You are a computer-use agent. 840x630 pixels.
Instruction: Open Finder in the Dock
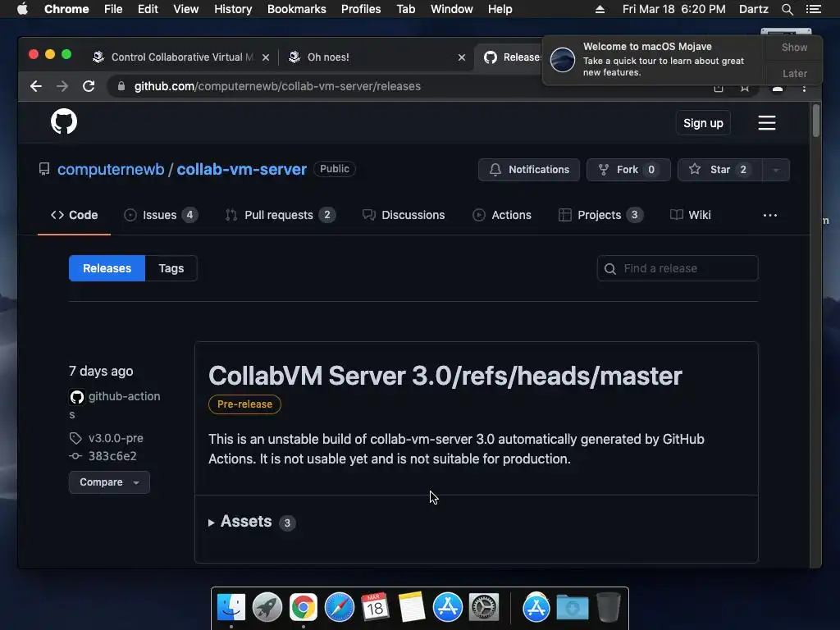point(231,607)
